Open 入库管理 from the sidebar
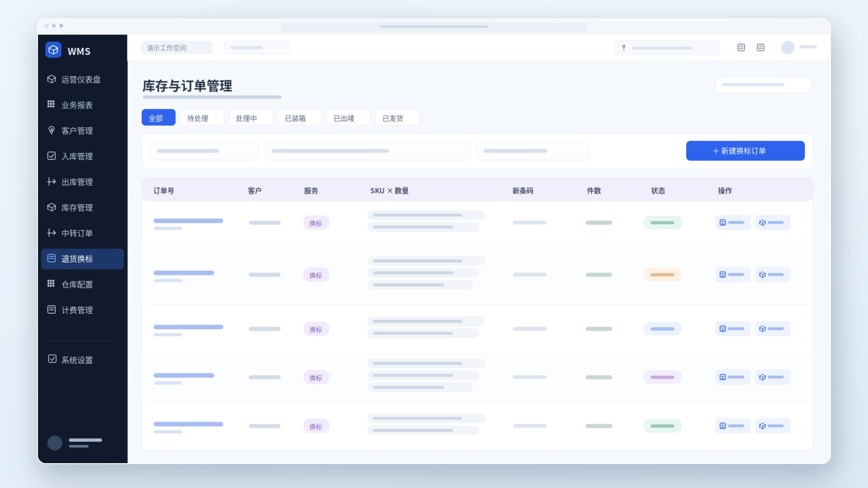This screenshot has height=488, width=868. [x=82, y=156]
